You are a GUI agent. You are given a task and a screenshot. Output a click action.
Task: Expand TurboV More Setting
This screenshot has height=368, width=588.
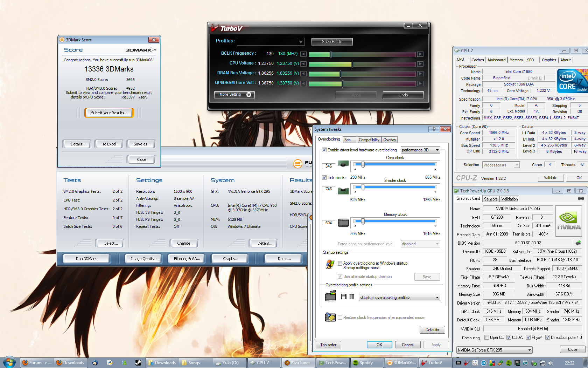click(234, 95)
